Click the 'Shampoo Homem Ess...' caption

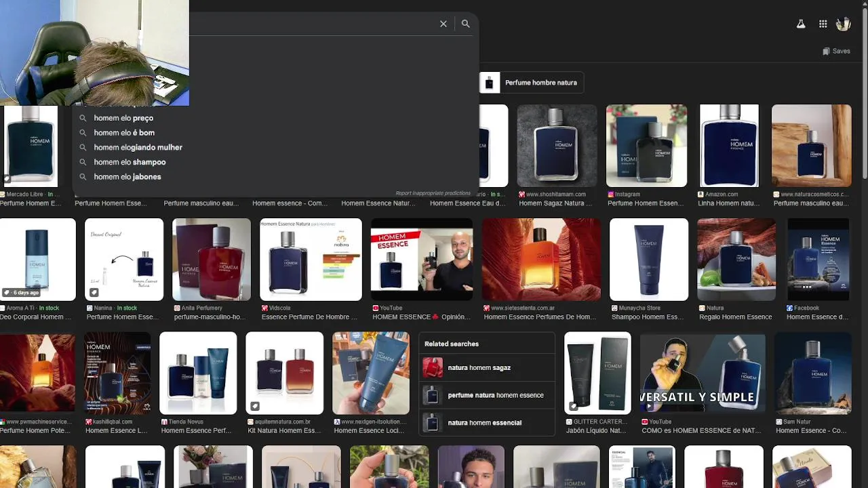[648, 317]
